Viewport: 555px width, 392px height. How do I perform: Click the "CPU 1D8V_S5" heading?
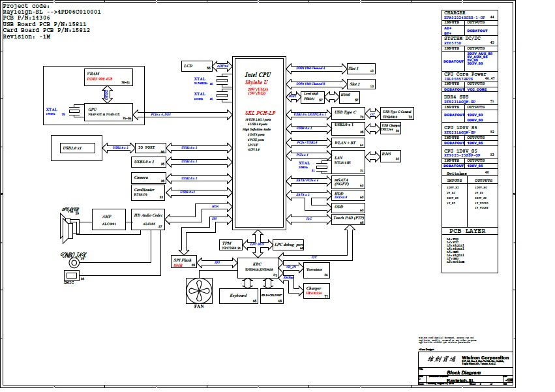(460, 151)
